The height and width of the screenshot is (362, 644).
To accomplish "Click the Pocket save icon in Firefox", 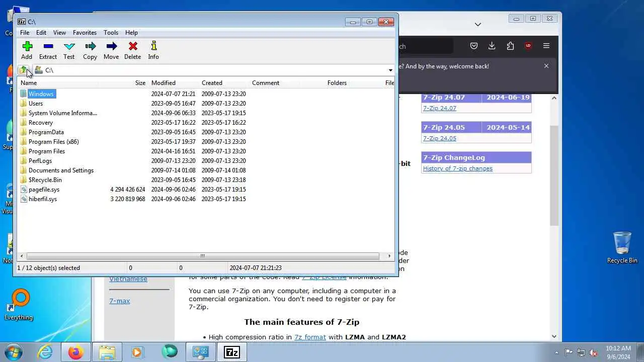I will coord(474,46).
